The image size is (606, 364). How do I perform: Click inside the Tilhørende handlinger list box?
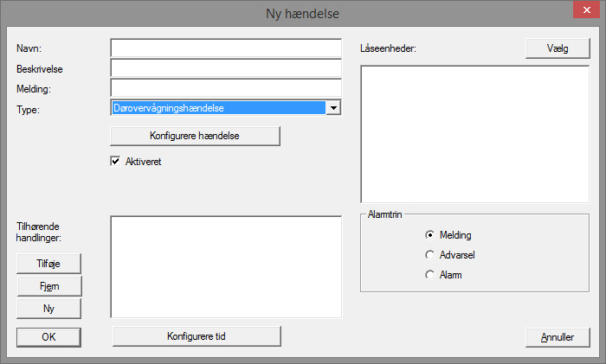coord(226,266)
